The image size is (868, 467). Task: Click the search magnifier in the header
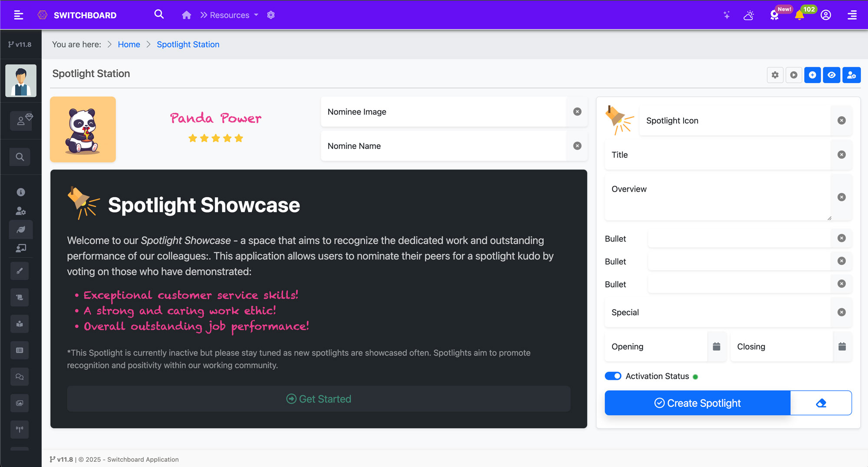[x=159, y=15]
